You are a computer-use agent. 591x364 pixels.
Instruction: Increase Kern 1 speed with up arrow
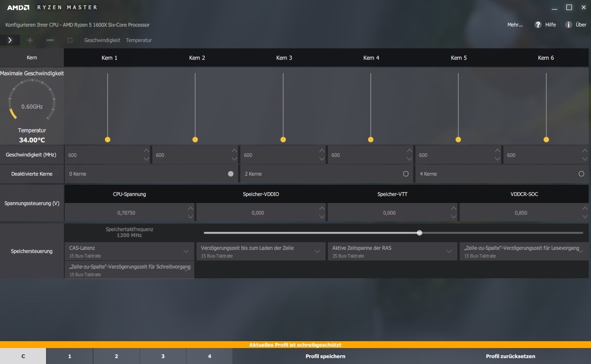point(146,151)
